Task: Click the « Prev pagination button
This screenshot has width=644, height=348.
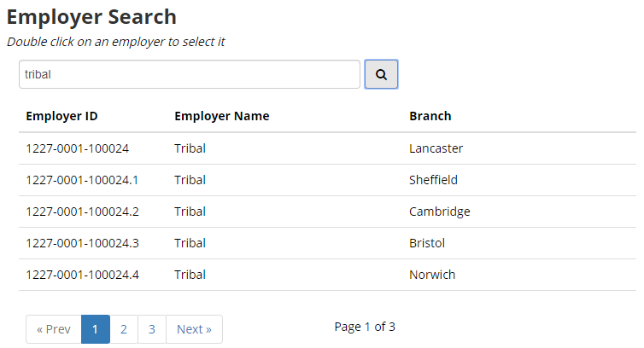Action: pyautogui.click(x=54, y=329)
